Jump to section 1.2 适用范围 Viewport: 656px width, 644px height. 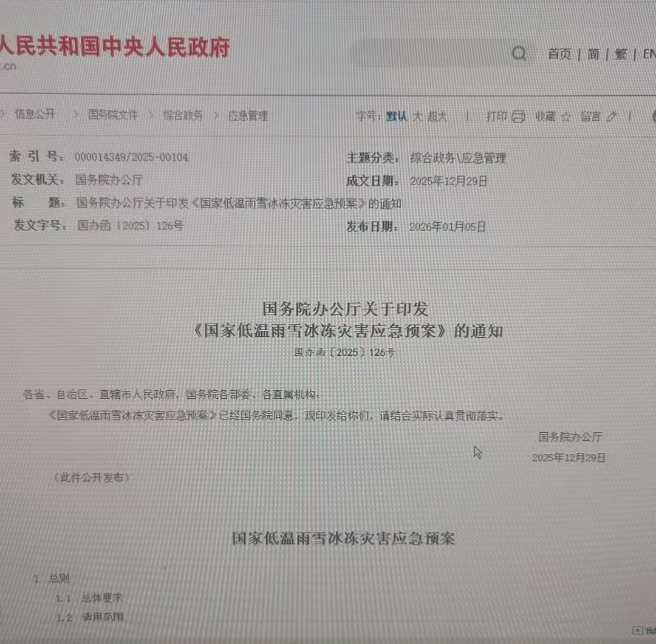(103, 618)
